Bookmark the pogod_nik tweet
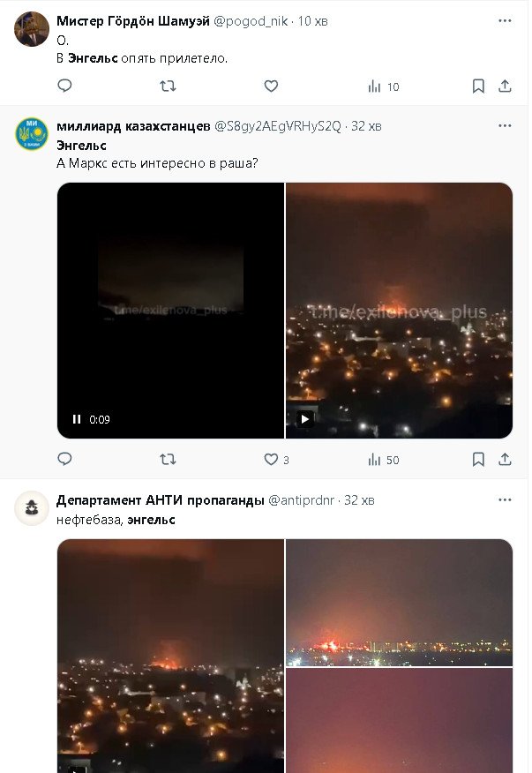This screenshot has height=773, width=532. [478, 86]
